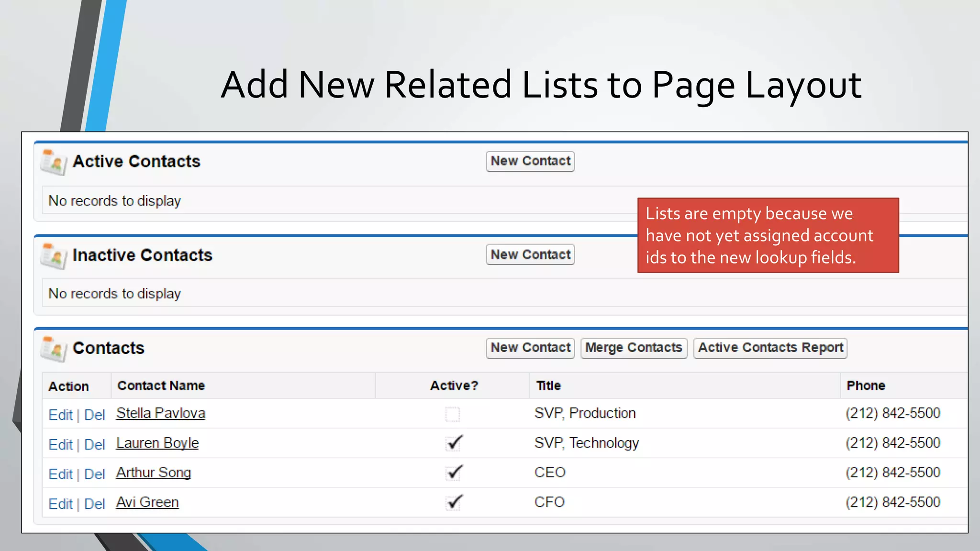Toggle Active checkbox for Avi Green

point(453,503)
